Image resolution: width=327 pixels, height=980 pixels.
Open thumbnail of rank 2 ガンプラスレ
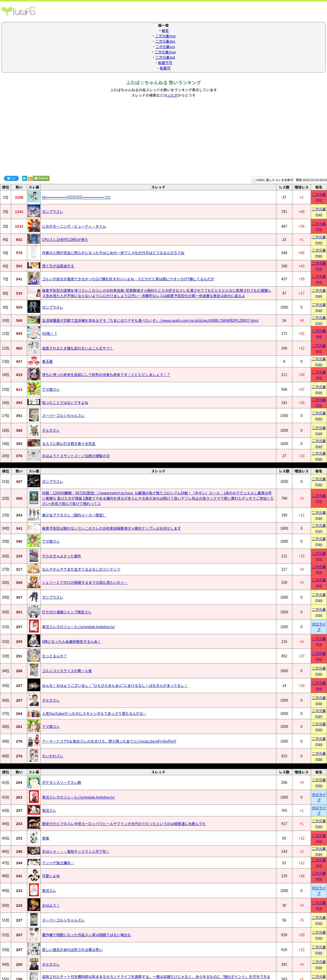point(34,211)
